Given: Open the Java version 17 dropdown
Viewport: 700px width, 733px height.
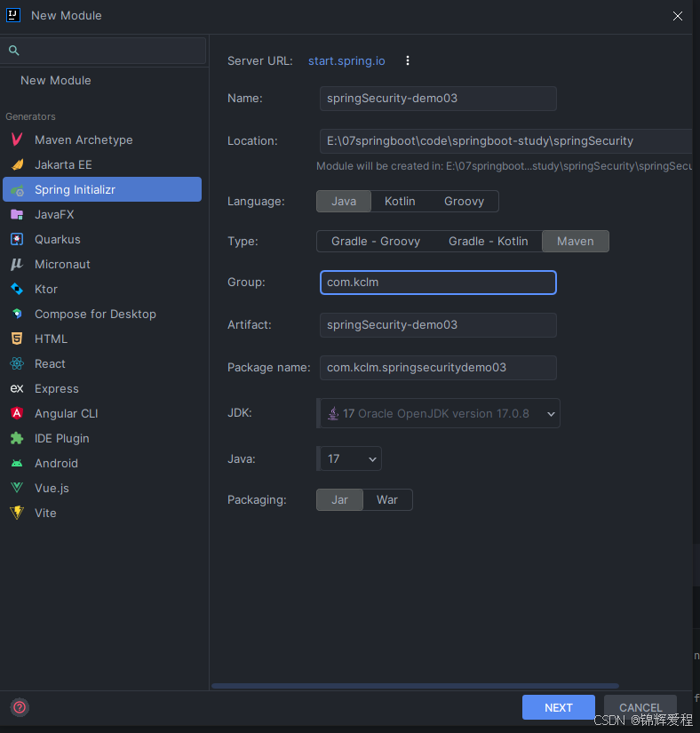Looking at the screenshot, I should coord(351,458).
